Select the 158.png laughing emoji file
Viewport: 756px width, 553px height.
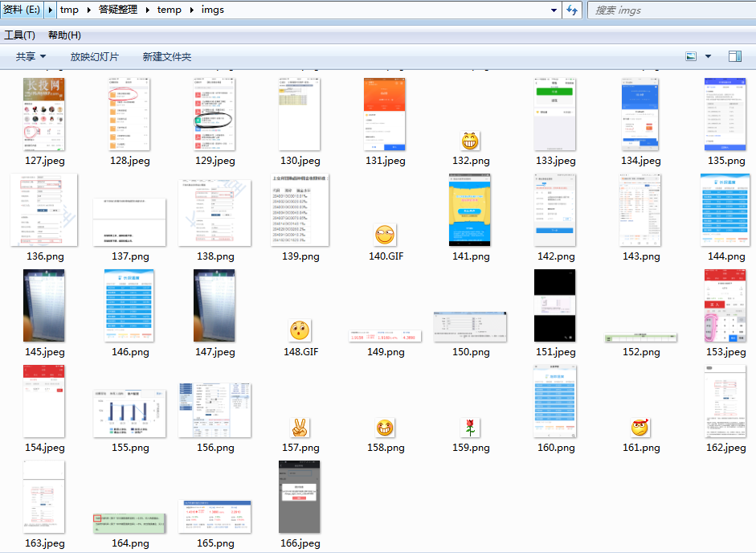pos(385,428)
